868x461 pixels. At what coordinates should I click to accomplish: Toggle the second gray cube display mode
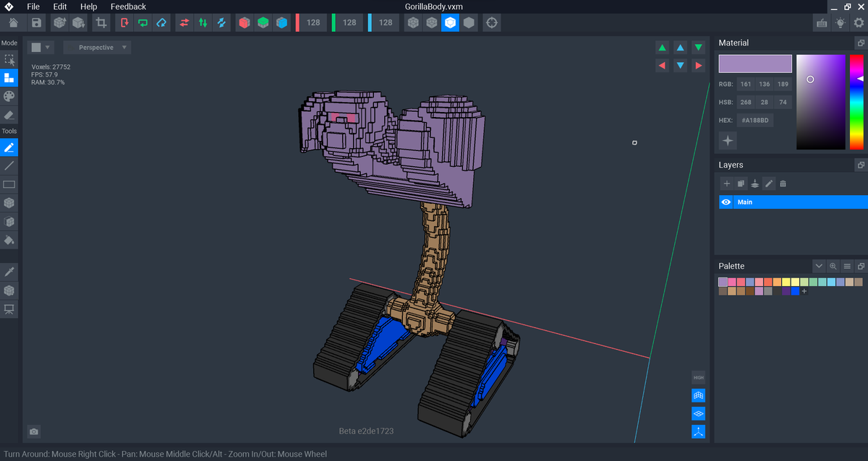pyautogui.click(x=431, y=22)
